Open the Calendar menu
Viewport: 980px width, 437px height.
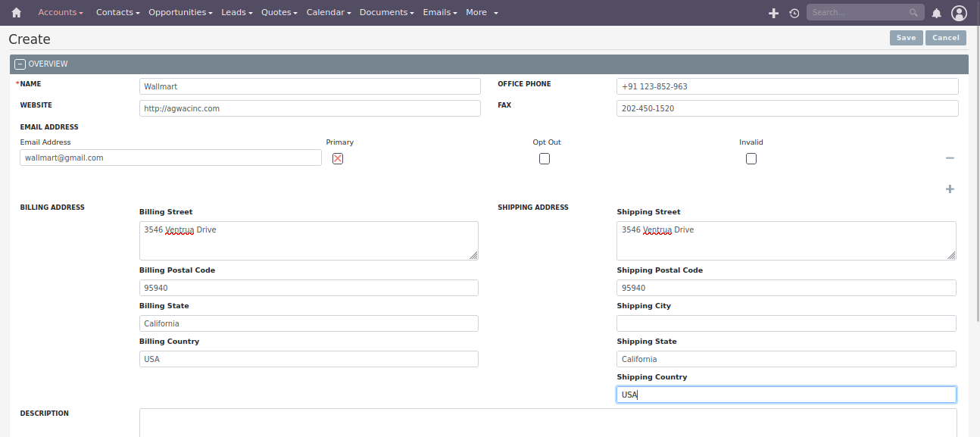coord(329,13)
